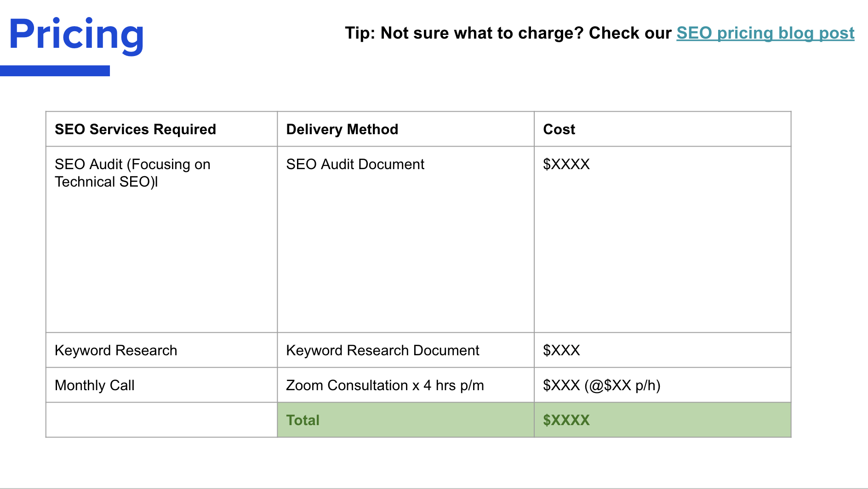This screenshot has width=868, height=489.
Task: Click the blue underline bar below Pricing
Action: point(56,70)
